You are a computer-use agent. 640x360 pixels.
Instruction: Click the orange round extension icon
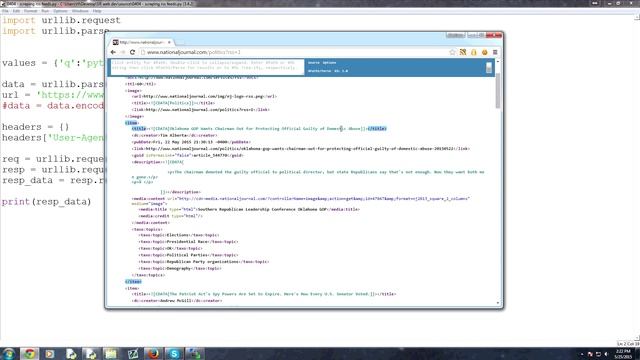coord(484,52)
